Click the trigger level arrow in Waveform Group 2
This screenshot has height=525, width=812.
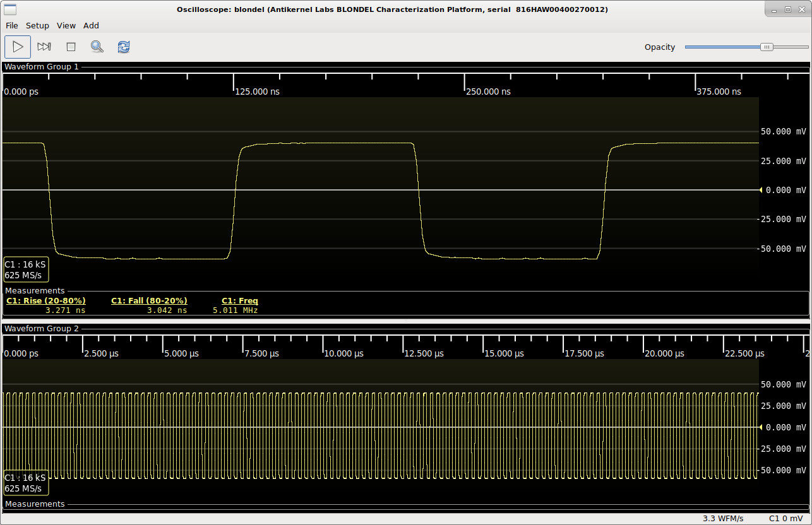click(x=761, y=427)
